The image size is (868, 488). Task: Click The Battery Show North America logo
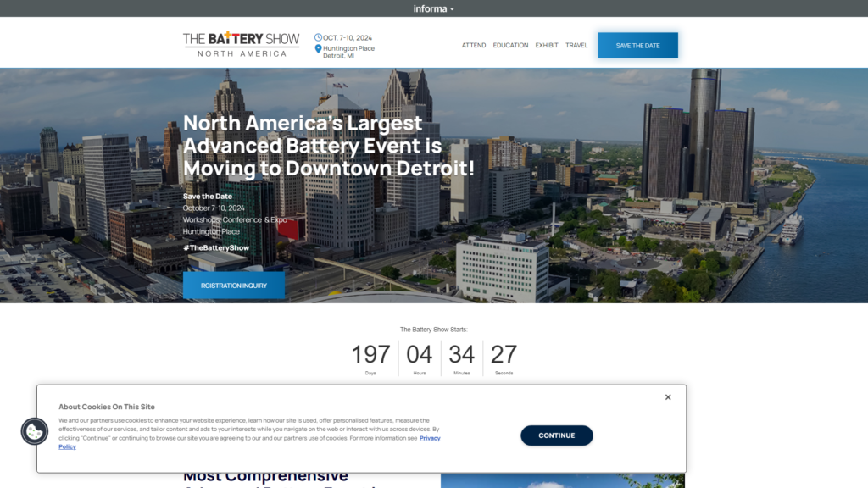point(242,45)
